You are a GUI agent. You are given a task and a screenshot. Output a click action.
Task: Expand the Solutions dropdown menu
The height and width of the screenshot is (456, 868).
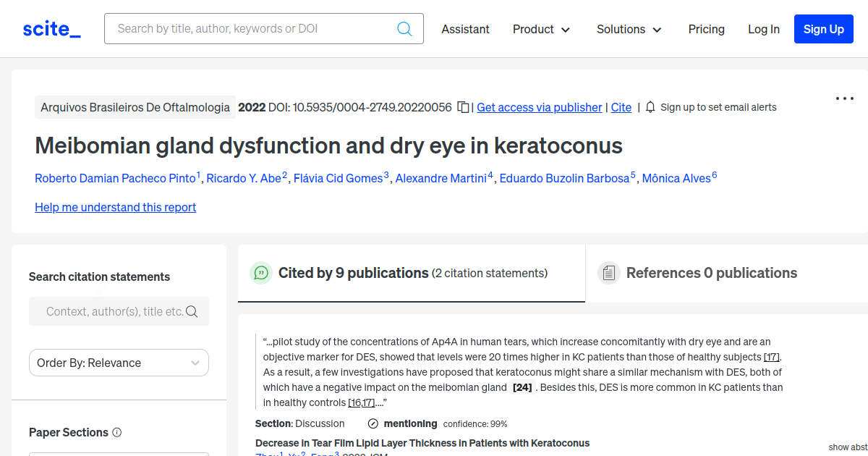[629, 29]
